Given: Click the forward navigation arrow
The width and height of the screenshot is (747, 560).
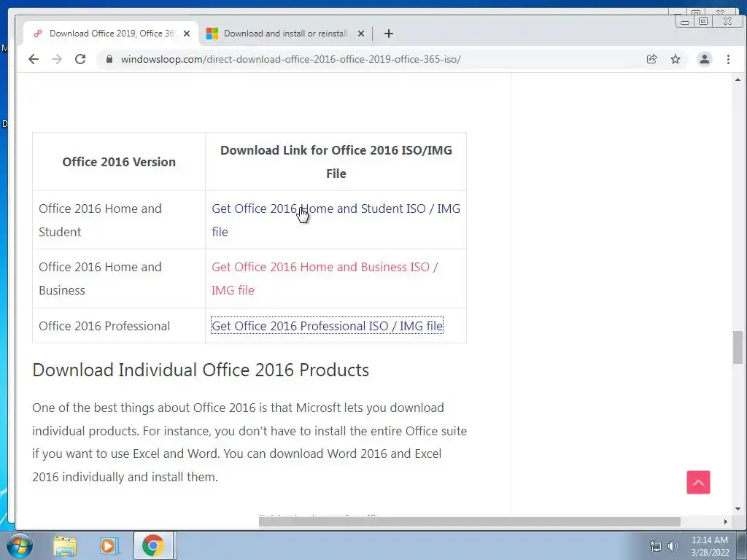Looking at the screenshot, I should tap(57, 59).
